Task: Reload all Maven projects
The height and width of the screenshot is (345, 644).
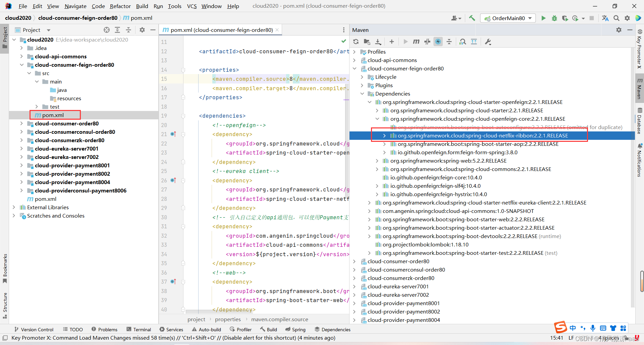Action: (x=356, y=42)
